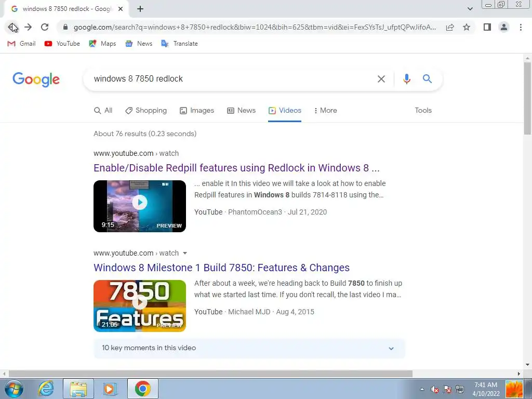The image size is (532, 399).
Task: Open the clock showing 7:41 AM
Action: (x=486, y=389)
